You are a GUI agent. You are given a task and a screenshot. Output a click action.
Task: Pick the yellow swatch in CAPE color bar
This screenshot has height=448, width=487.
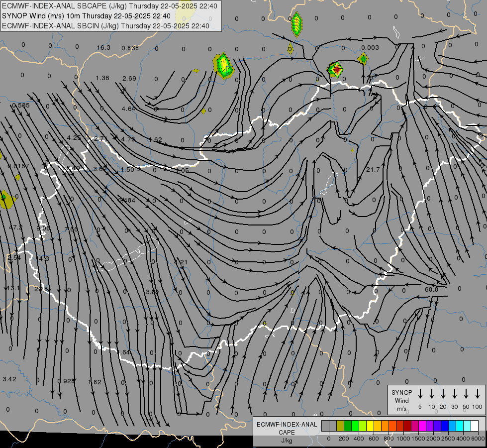point(370,426)
